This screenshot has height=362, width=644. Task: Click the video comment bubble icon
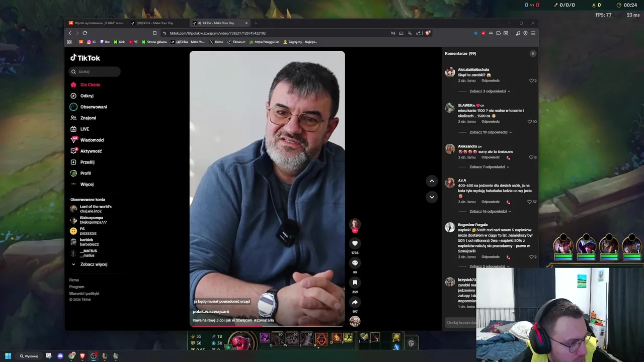point(355,263)
